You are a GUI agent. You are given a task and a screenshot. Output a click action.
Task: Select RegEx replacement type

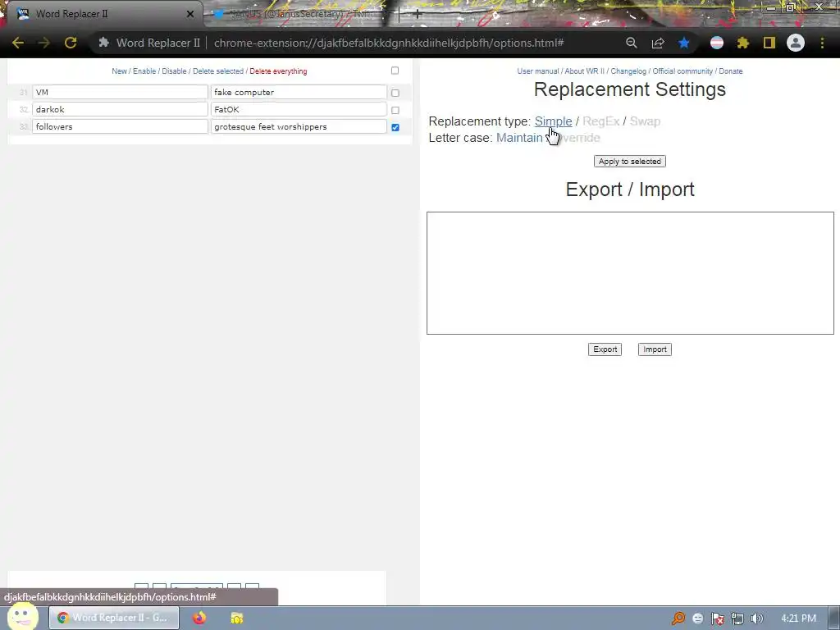(x=600, y=121)
